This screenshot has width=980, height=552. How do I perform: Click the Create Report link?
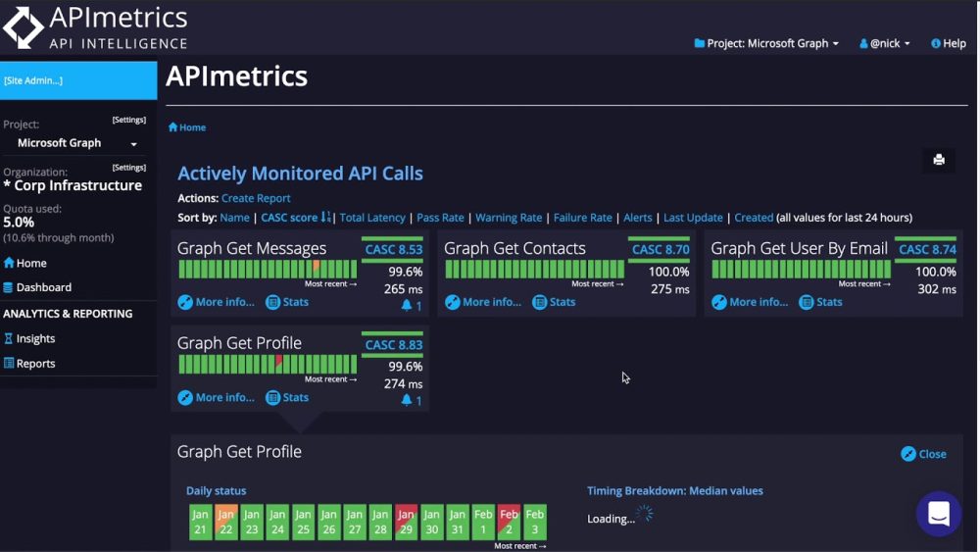(256, 198)
